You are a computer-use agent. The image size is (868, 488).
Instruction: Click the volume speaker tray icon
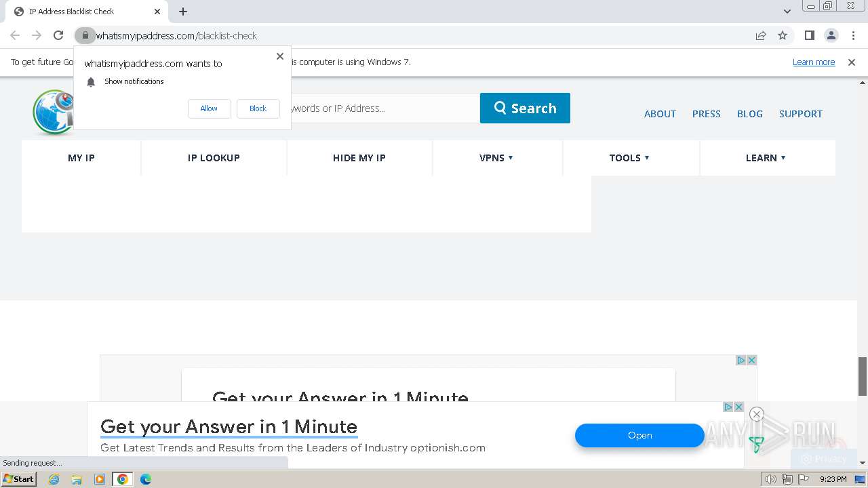[770, 479]
